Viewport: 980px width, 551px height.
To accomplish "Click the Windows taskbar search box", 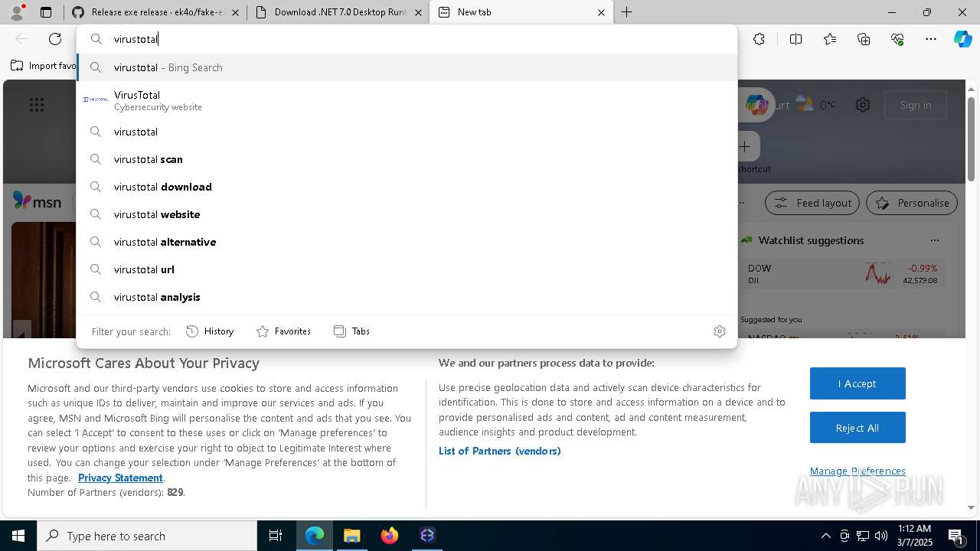I will [x=147, y=536].
